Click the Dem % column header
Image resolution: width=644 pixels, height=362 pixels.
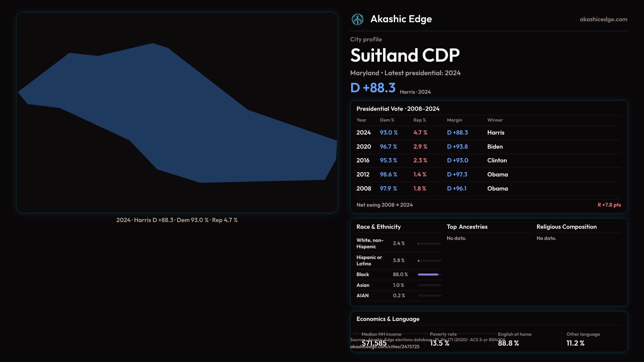[x=387, y=120]
